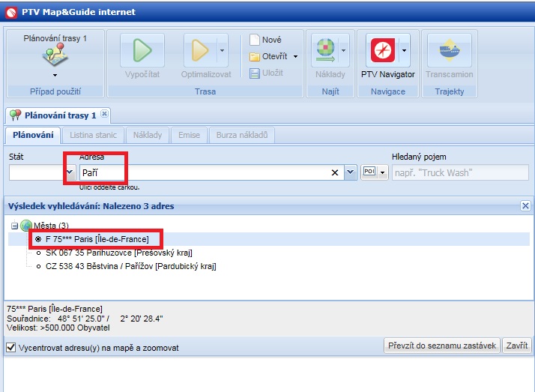Click the Velikost: >500.000 Obyvatel text
This screenshot has width=535, height=392.
(x=58, y=328)
